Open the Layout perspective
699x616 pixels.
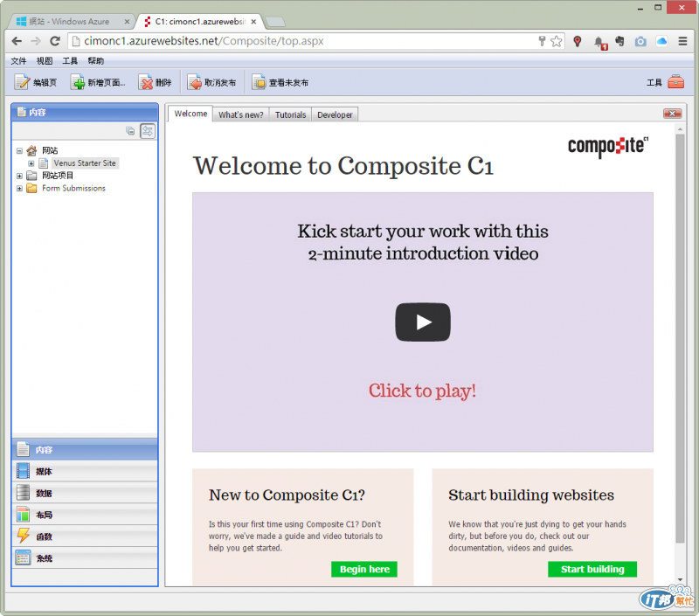click(85, 515)
